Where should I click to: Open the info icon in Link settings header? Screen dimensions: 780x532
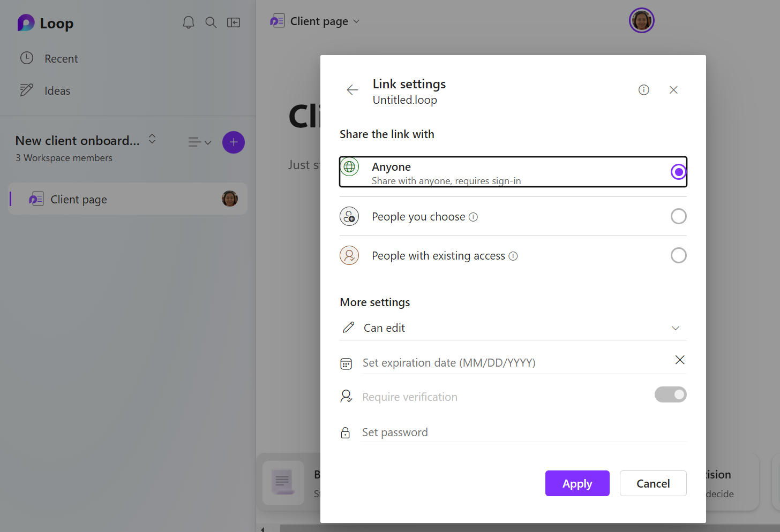click(643, 90)
